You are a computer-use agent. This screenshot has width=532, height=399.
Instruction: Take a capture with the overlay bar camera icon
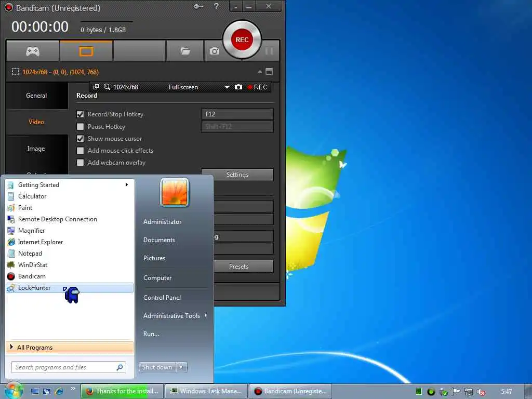tap(238, 87)
